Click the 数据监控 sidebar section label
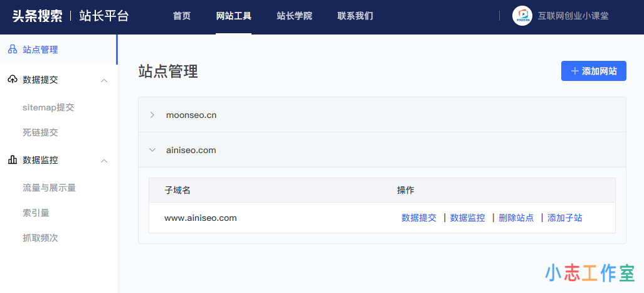The width and height of the screenshot is (644, 293). point(40,160)
